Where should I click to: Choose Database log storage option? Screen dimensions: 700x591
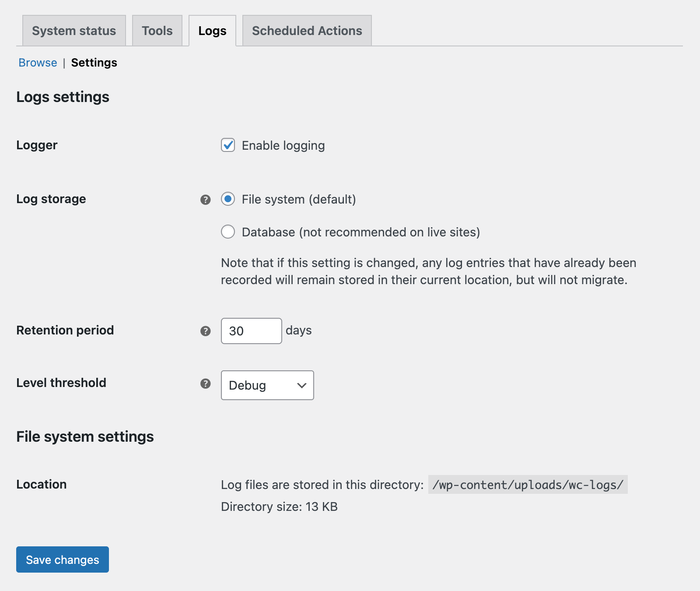[227, 232]
